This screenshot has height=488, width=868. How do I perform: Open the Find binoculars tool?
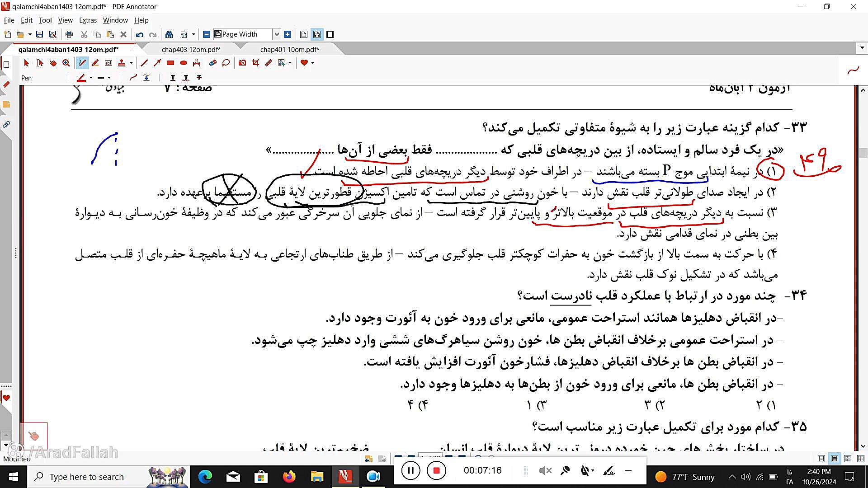[169, 34]
